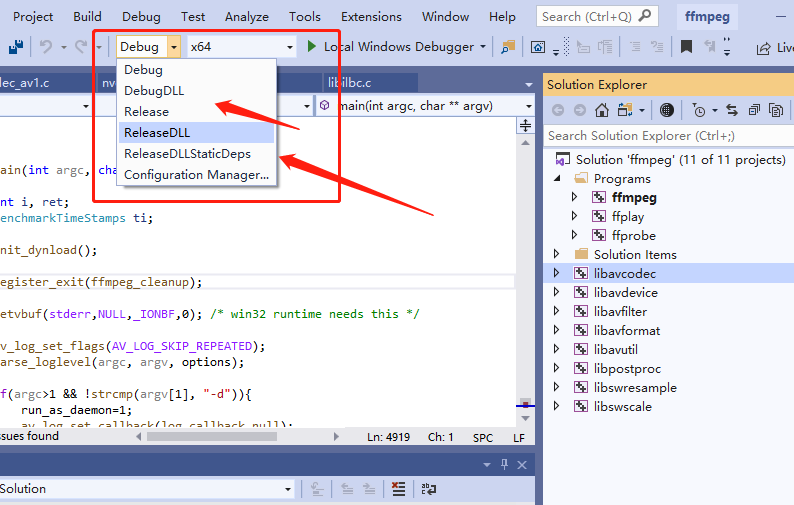The image size is (794, 505).
Task: Click the green Start debugging play icon
Action: [312, 47]
